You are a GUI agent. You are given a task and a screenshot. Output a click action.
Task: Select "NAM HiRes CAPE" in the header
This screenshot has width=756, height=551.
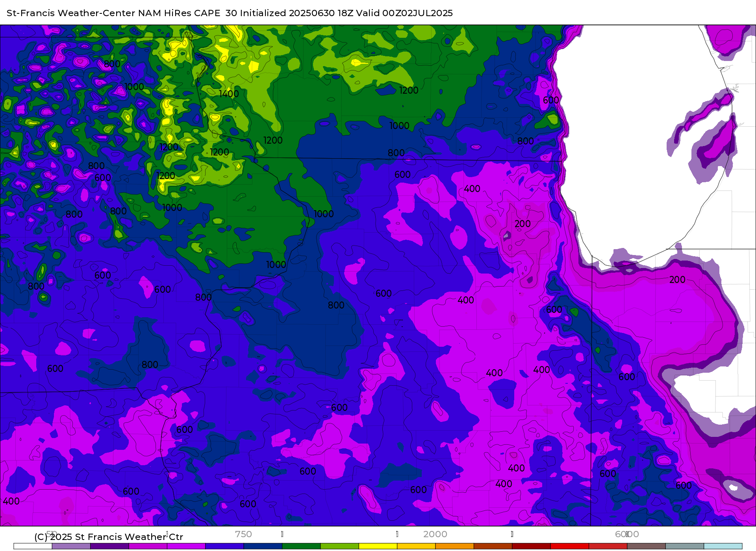click(179, 13)
